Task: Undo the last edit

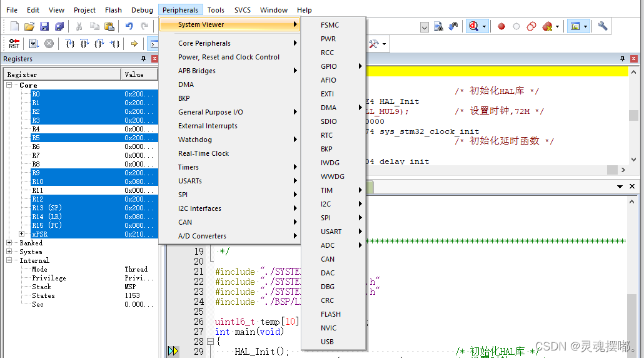Action: pyautogui.click(x=129, y=27)
